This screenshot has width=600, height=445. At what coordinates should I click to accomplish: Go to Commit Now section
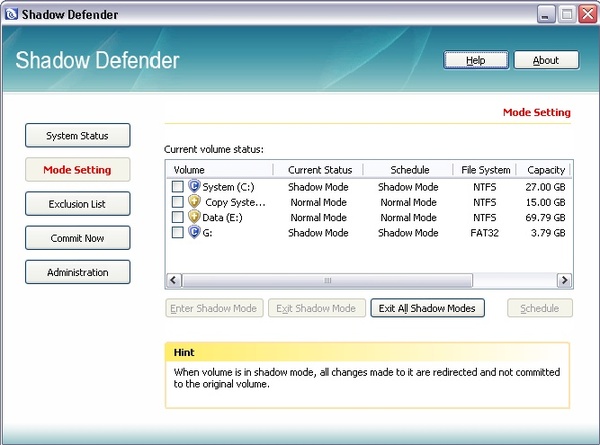coord(78,238)
